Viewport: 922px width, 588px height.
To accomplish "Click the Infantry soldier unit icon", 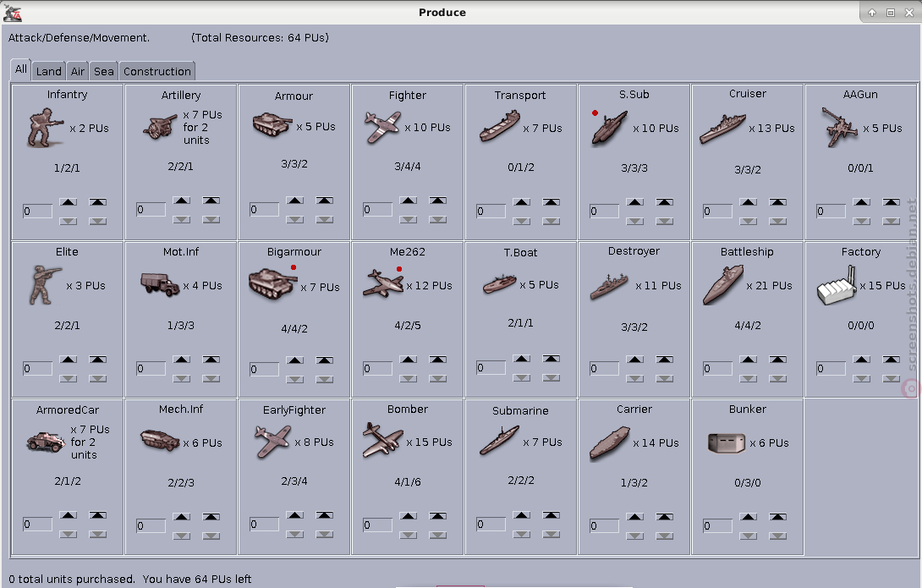I will pos(45,127).
